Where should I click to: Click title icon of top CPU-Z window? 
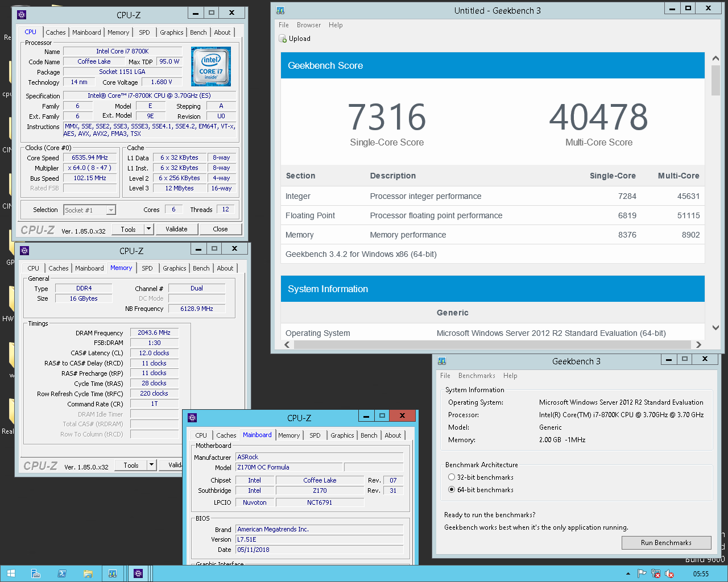22,15
